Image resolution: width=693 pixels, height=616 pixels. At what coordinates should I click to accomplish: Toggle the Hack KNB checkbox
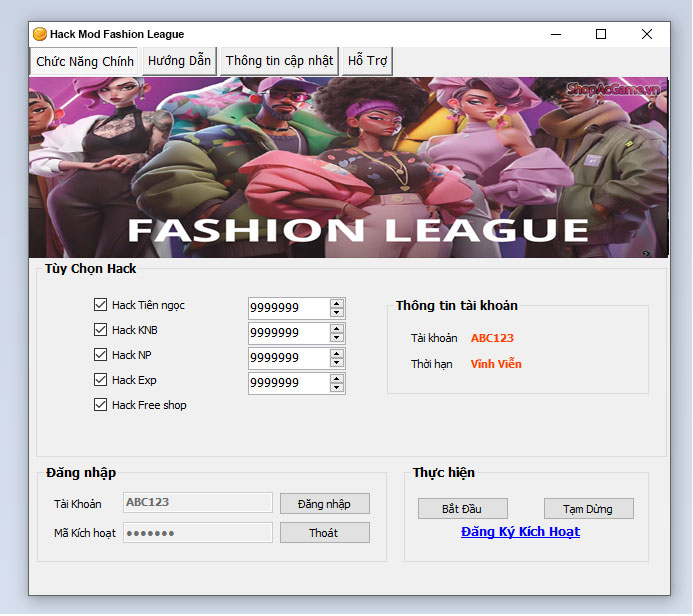(x=100, y=330)
